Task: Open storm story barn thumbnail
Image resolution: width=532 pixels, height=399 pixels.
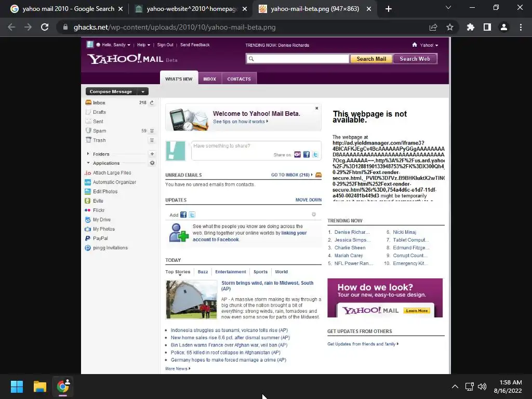Action: pyautogui.click(x=191, y=300)
